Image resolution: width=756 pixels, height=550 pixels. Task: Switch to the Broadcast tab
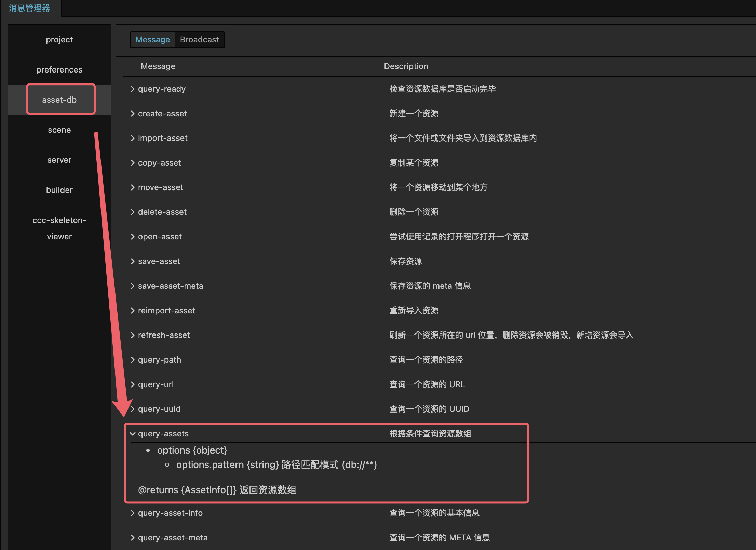point(199,39)
